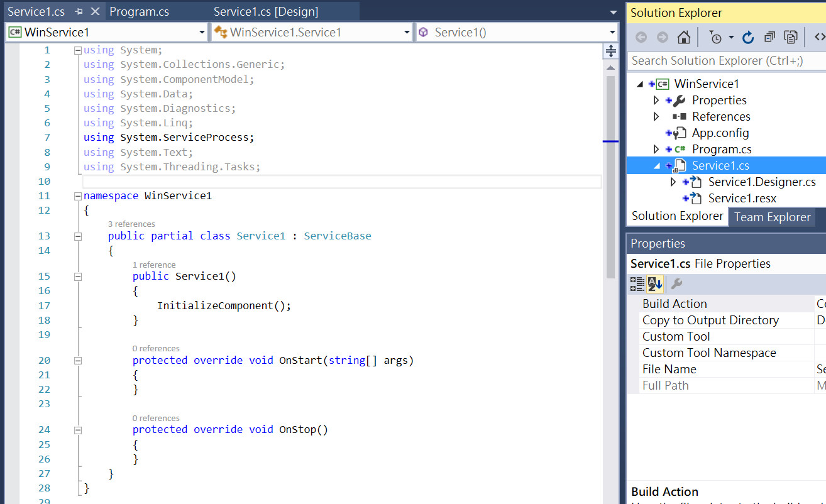
Task: Click '0 references' above OnStop
Action: [x=156, y=418]
